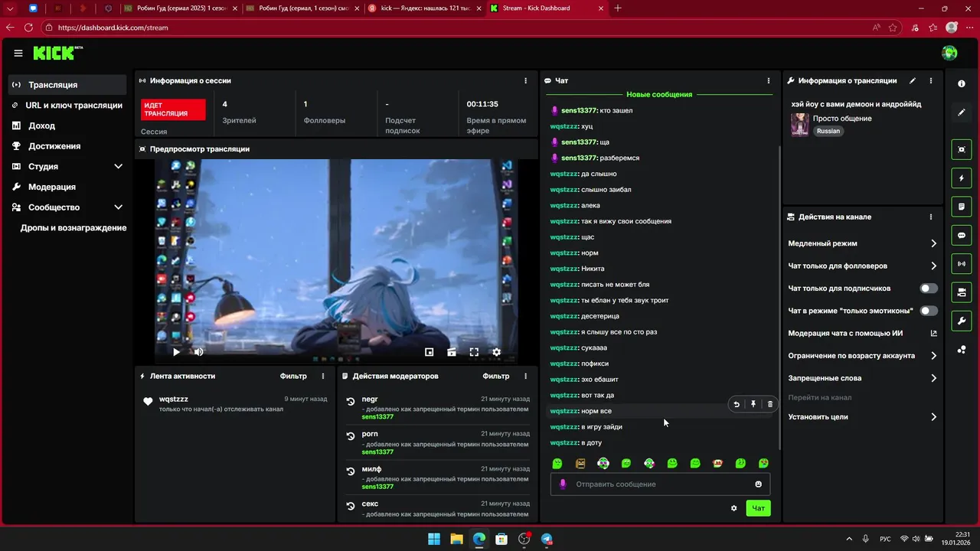Image resolution: width=980 pixels, height=551 pixels.
Task: Open Запрещенные слова settings
Action: (863, 378)
